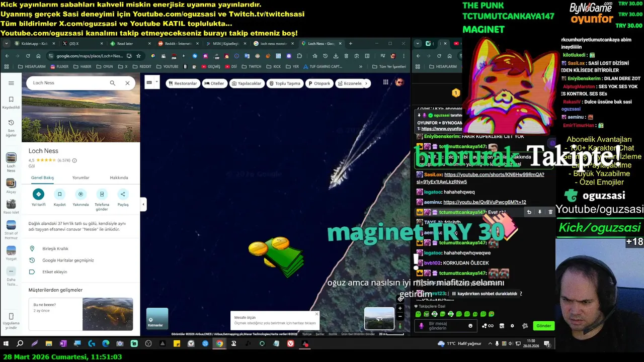This screenshot has height=362, width=644.
Task: Open the YOUTUBE bookmarks folder
Action: click(168, 66)
